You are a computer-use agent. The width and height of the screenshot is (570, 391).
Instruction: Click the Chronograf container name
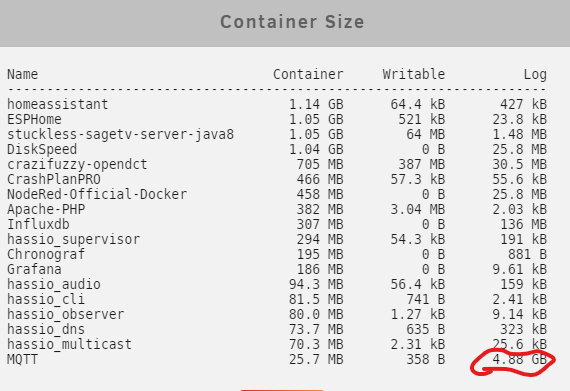coord(46,254)
